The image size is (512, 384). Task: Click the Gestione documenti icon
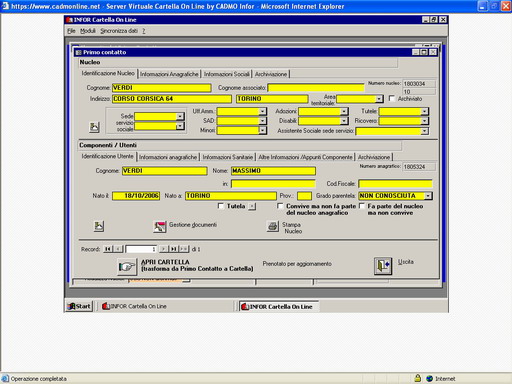tap(160, 226)
